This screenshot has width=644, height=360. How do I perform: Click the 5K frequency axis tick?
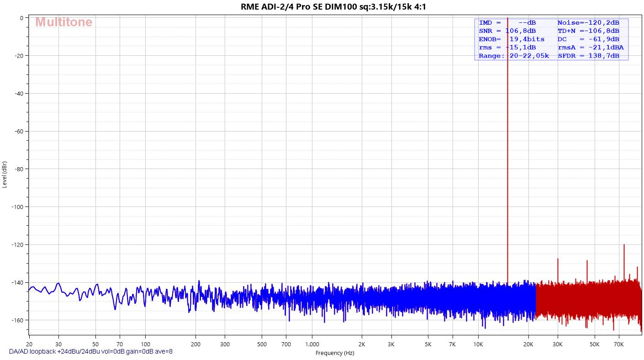(428, 344)
